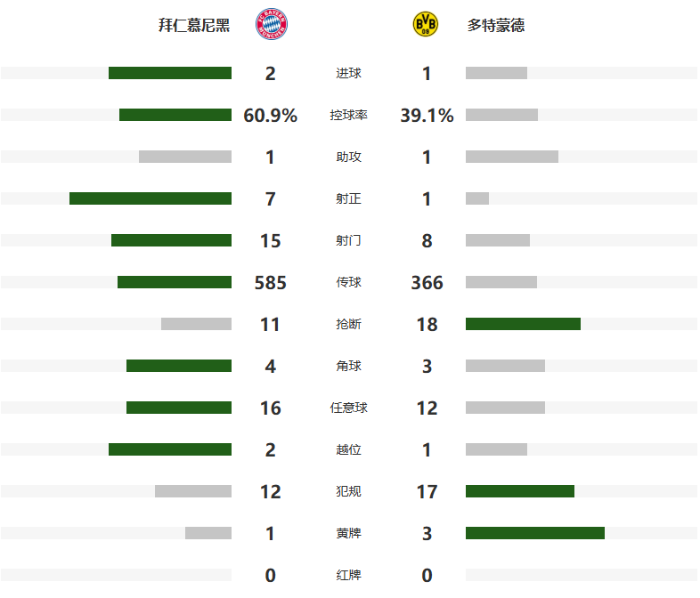The height and width of the screenshot is (598, 700).
Task: Open the 多特蒙德 team name link
Action: [496, 26]
